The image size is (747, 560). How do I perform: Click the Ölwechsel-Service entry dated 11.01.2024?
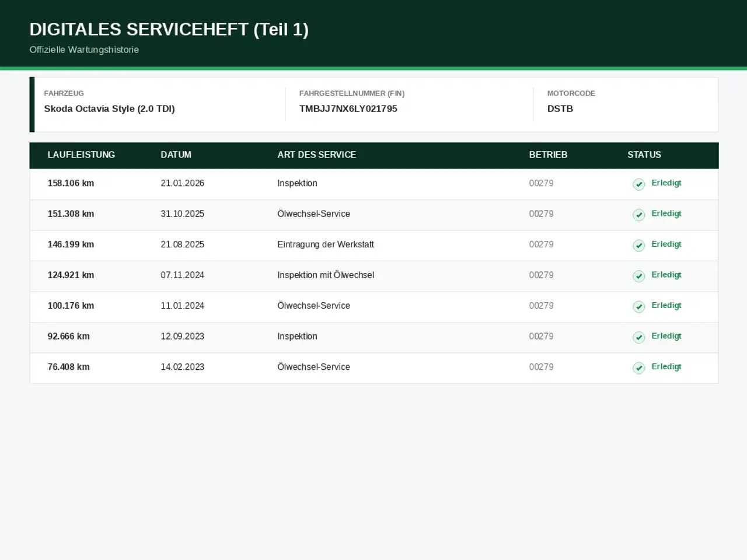pos(314,306)
